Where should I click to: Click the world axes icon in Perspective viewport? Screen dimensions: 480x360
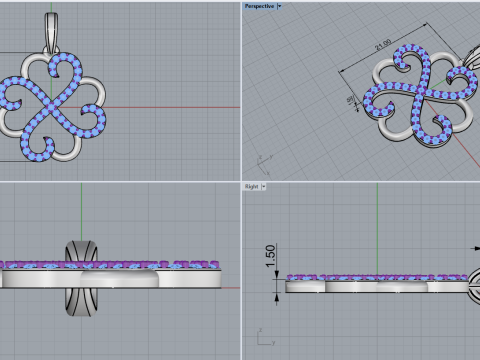[265, 164]
